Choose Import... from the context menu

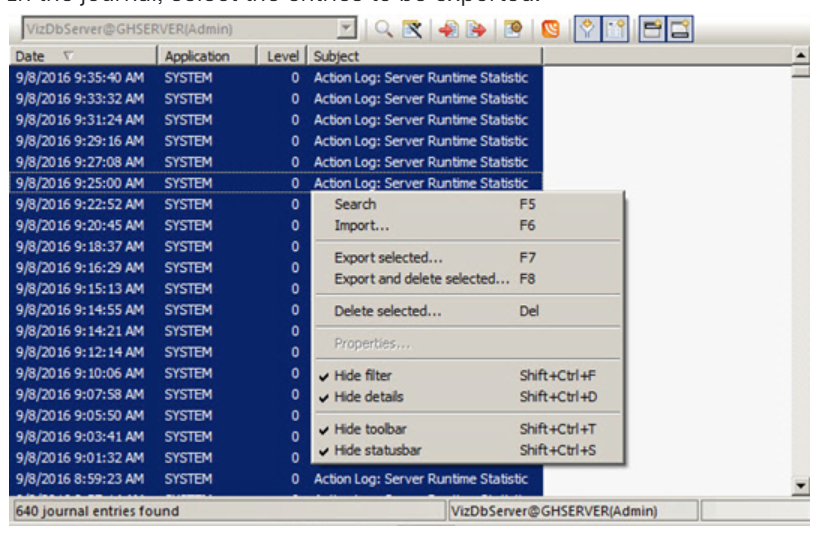pyautogui.click(x=468, y=225)
